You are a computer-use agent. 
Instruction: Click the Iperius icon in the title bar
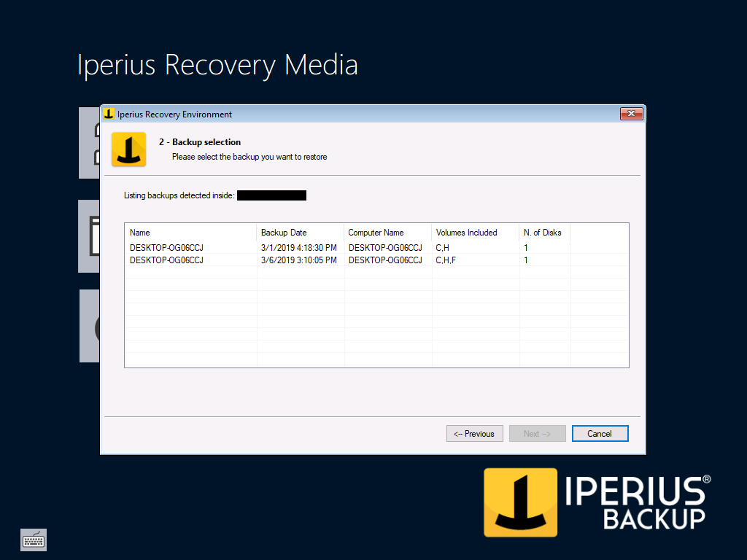point(108,114)
